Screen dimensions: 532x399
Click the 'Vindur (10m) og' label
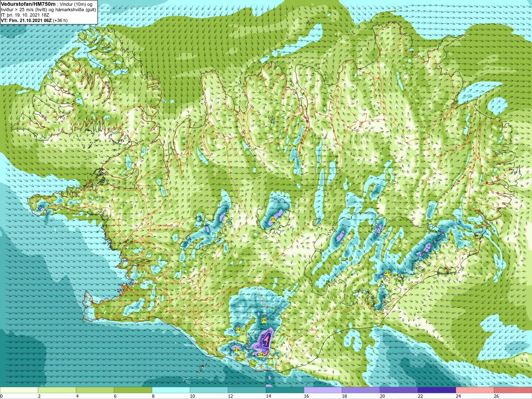76,4
